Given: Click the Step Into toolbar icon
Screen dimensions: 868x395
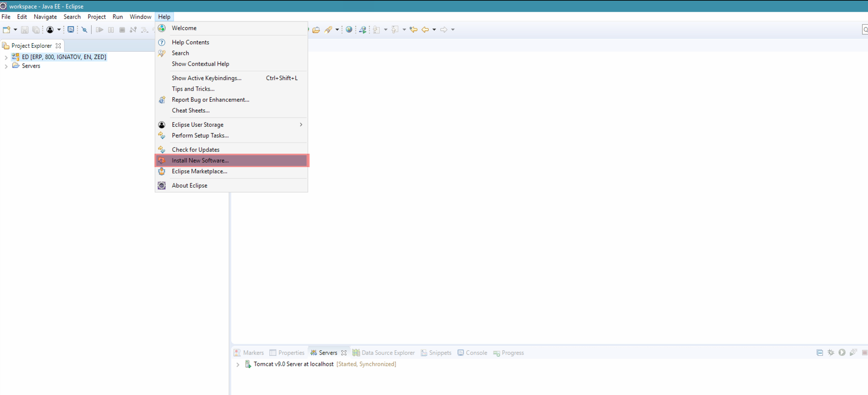Looking at the screenshot, I should [145, 30].
